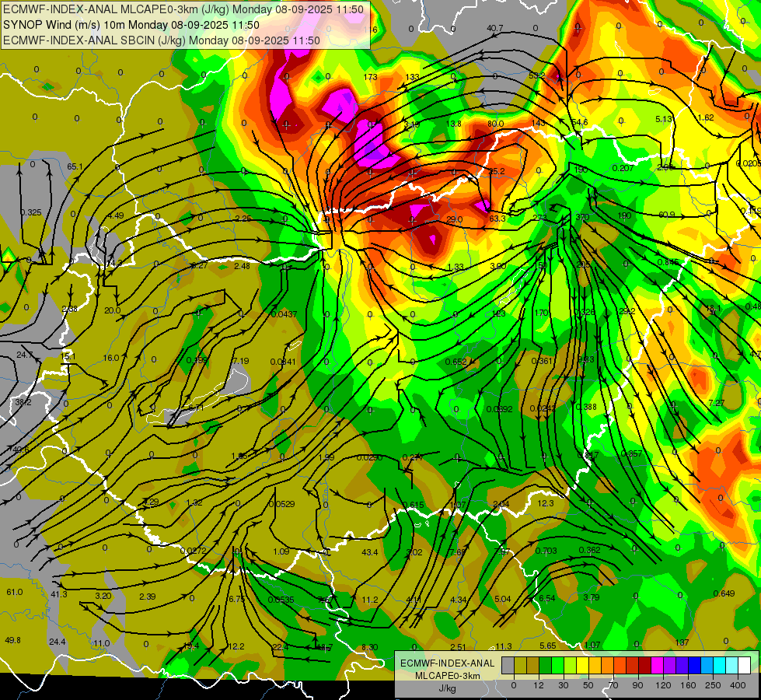Select the white swatch at legend end
This screenshot has height=700, width=761.
744,665
